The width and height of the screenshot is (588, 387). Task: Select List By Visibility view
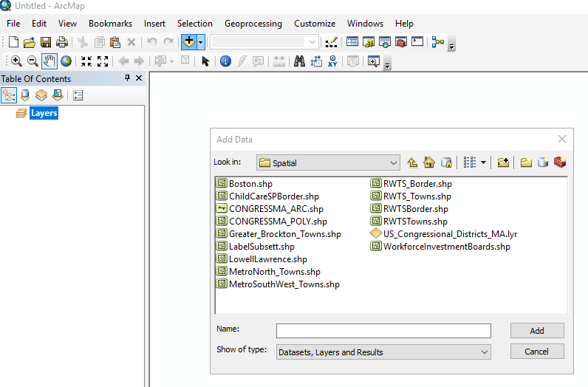[x=41, y=95]
